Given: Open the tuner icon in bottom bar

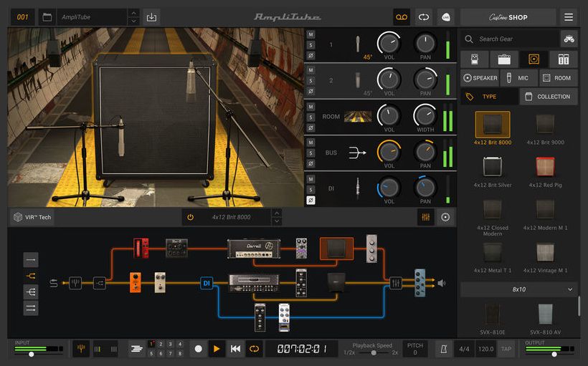Looking at the screenshot, I should coord(80,349).
